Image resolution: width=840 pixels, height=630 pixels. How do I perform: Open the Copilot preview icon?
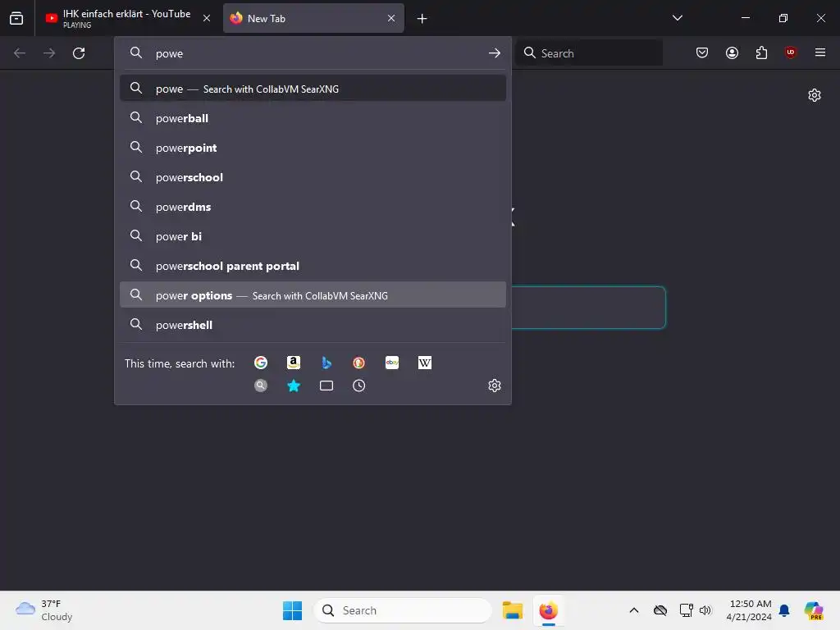point(815,610)
